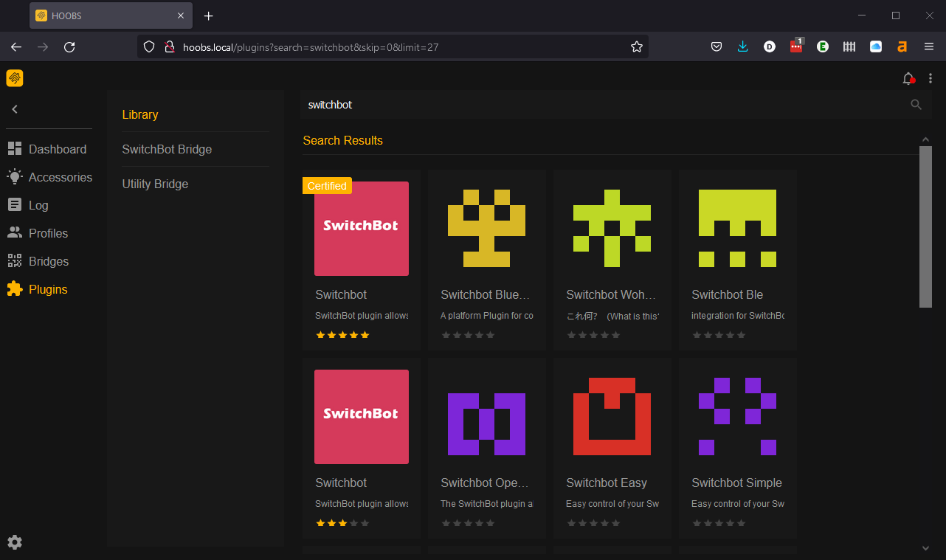This screenshot has height=560, width=946.
Task: Click the Switchbot Ope... title
Action: (x=485, y=483)
